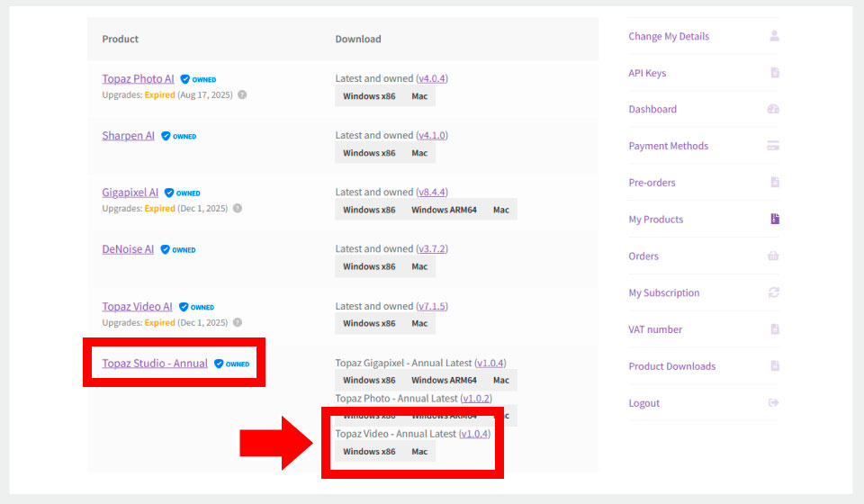Image resolution: width=864 pixels, height=504 pixels.
Task: Go to Product Downloads in sidebar
Action: (x=671, y=366)
